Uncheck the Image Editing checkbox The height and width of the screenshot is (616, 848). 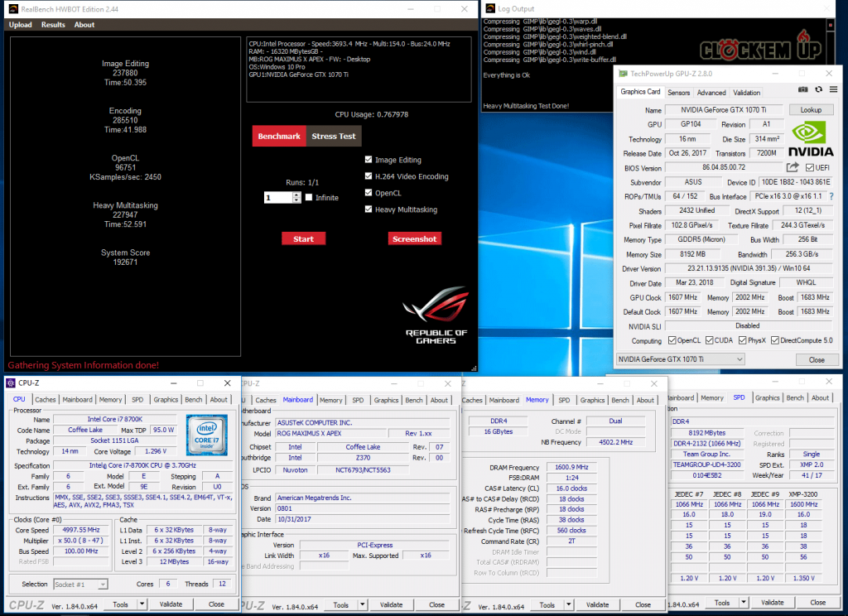click(x=369, y=160)
